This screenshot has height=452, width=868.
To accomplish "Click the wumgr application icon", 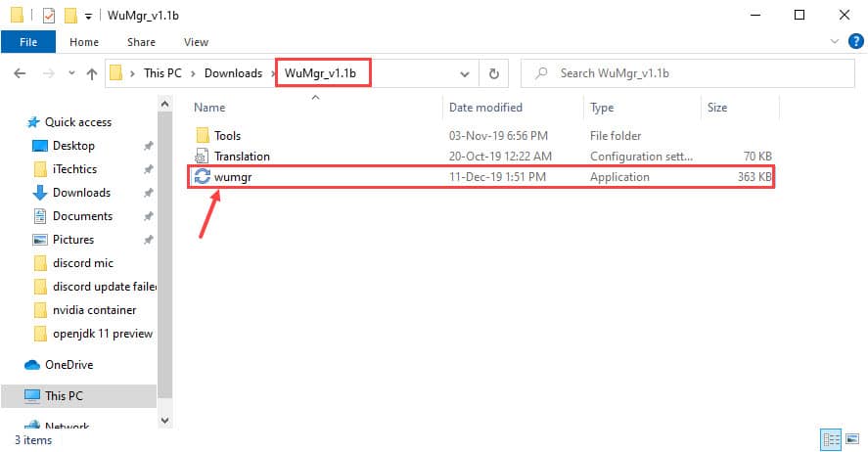I will click(x=202, y=176).
